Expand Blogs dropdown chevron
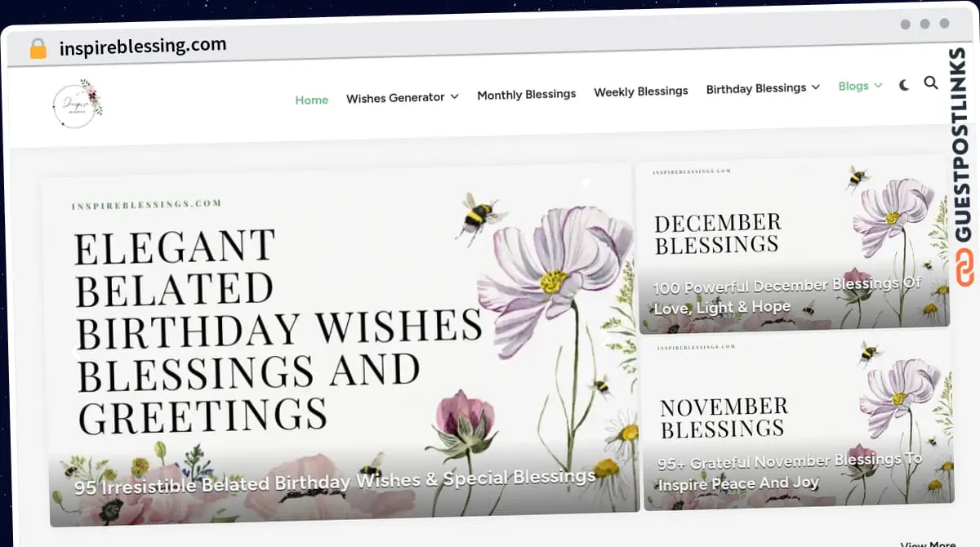 click(x=878, y=85)
